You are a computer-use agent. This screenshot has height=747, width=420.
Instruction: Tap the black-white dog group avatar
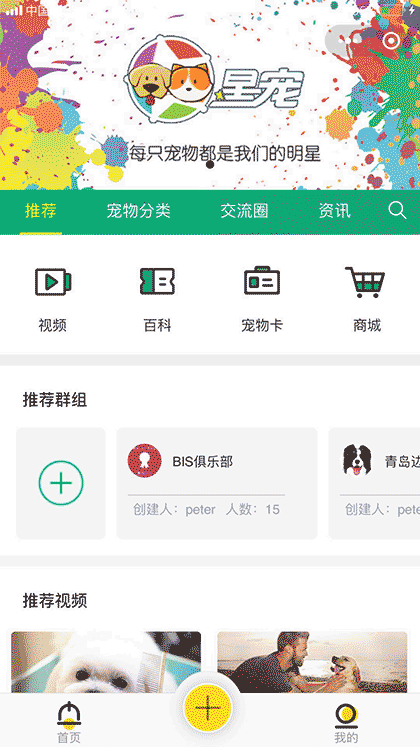click(x=357, y=460)
